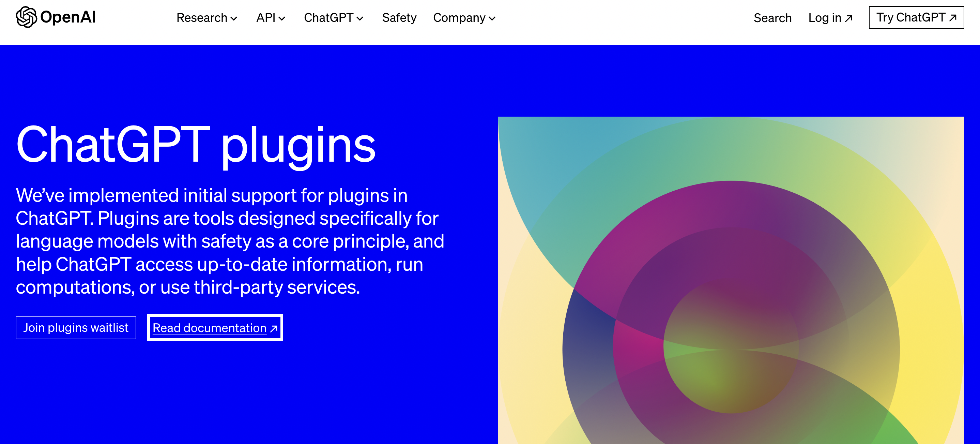Expand the Company dropdown chevron
This screenshot has width=980, height=444.
[x=492, y=19]
